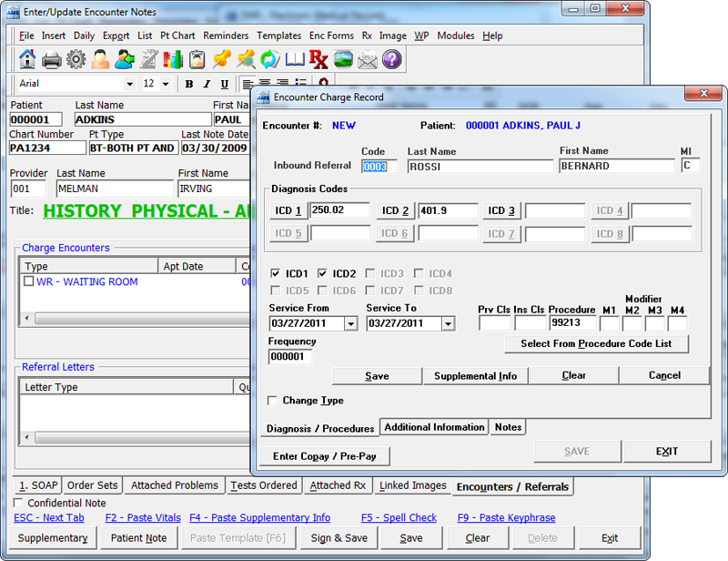Open help with purple question mark icon
728x561 pixels.
pyautogui.click(x=391, y=60)
